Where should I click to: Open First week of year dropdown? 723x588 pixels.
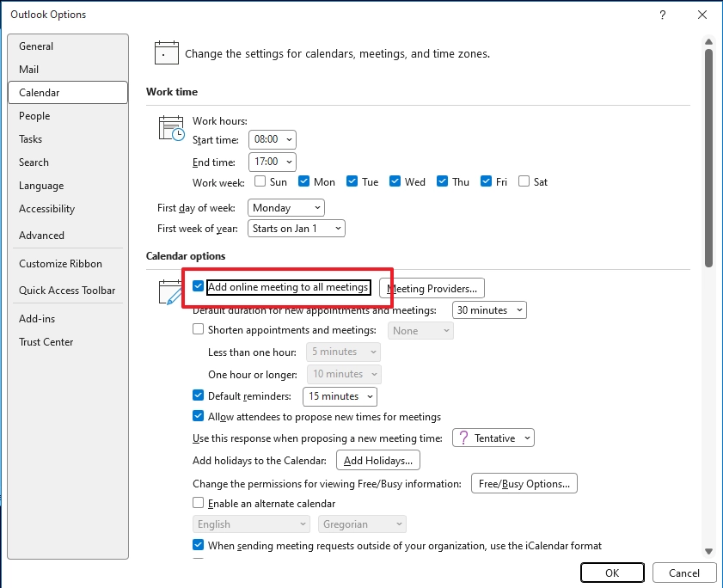point(297,229)
